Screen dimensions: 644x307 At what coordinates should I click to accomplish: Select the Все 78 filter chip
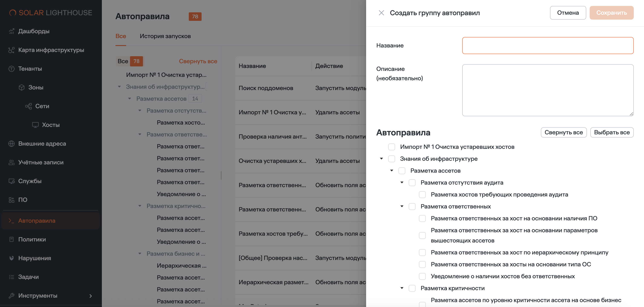[130, 61]
